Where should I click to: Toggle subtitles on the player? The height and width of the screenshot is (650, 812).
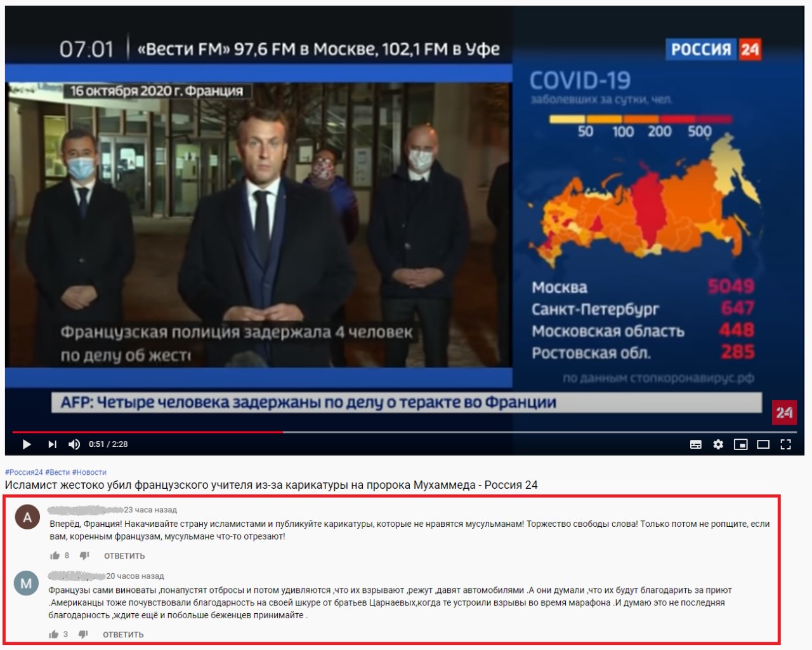click(x=696, y=444)
